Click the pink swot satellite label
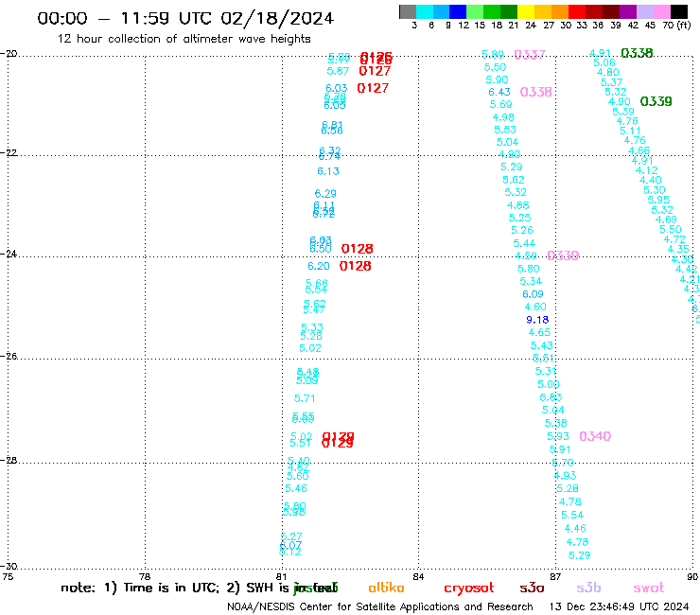This screenshot has width=700, height=615. click(649, 589)
